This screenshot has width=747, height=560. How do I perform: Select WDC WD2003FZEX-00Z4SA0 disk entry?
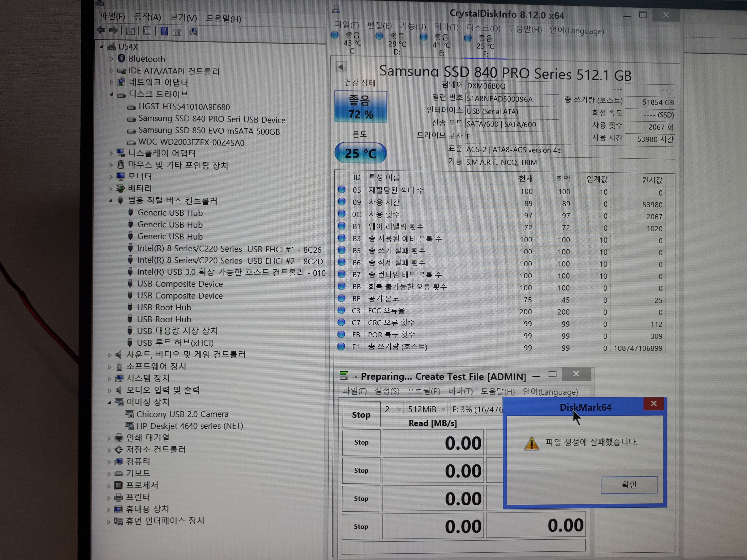click(x=191, y=142)
